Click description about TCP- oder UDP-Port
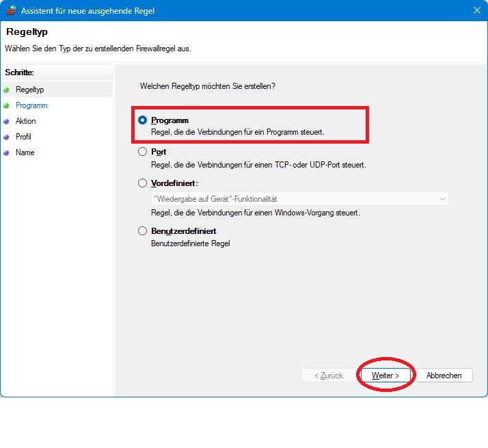This screenshot has height=448, width=488. tap(258, 165)
